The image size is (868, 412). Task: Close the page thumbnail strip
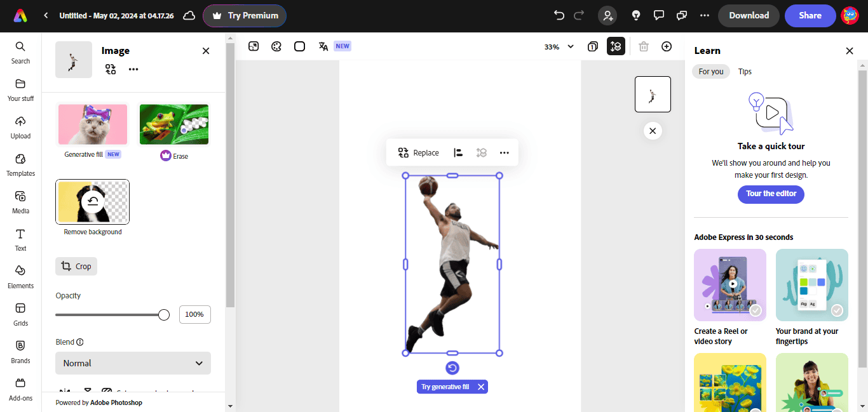[x=653, y=131]
